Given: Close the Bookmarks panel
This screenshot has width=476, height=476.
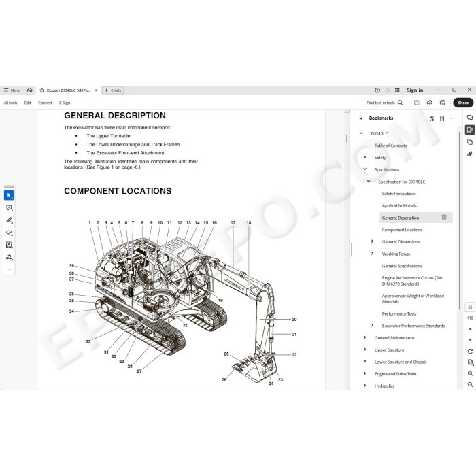Looking at the screenshot, I should [360, 118].
